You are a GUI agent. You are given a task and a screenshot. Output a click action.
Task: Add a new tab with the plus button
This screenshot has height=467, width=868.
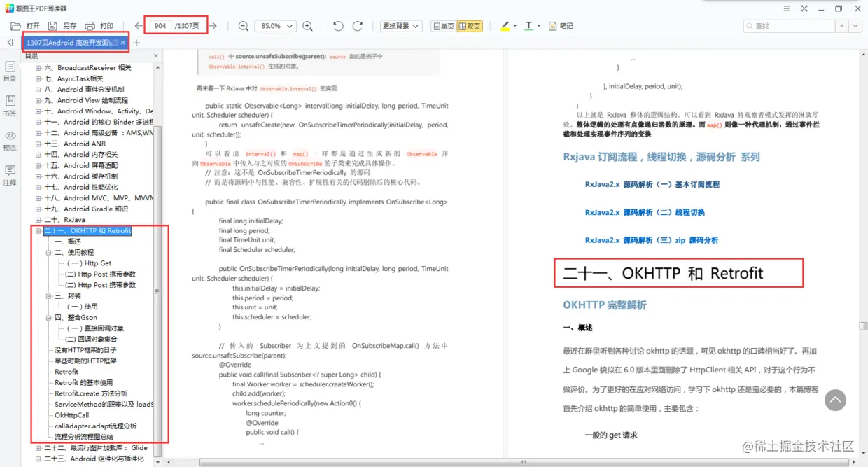[x=137, y=43]
